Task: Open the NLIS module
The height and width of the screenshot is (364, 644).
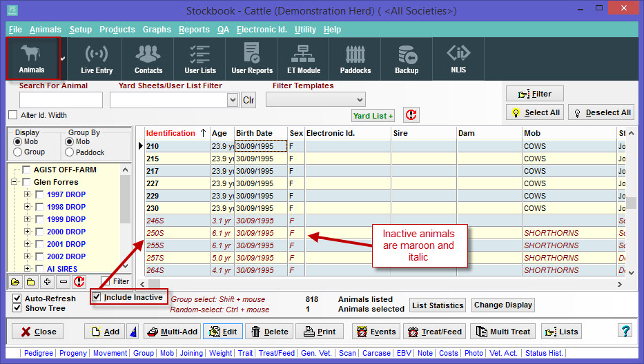Action: 458,59
